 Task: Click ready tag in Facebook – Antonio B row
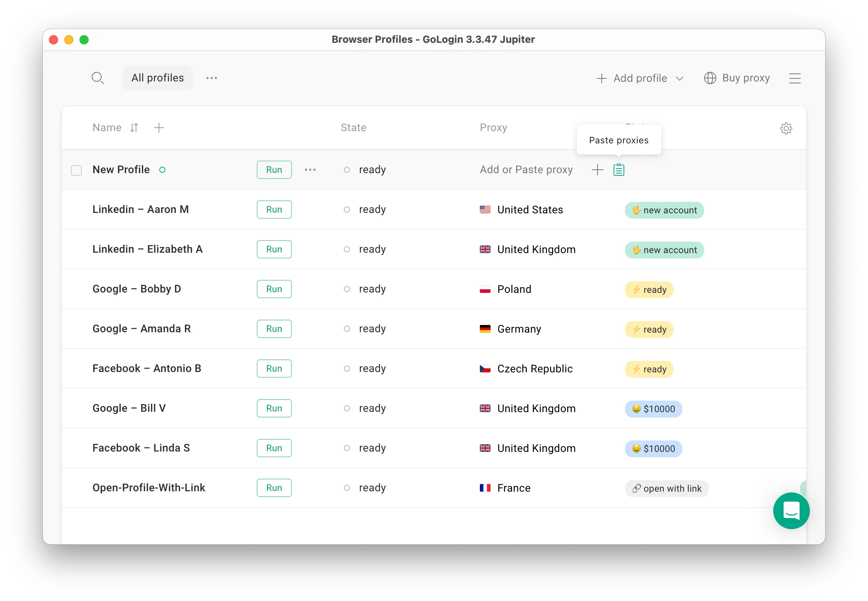point(649,369)
